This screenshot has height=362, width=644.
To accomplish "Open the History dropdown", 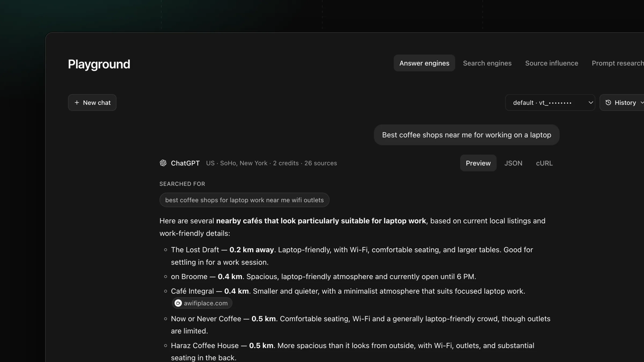I will [x=622, y=103].
